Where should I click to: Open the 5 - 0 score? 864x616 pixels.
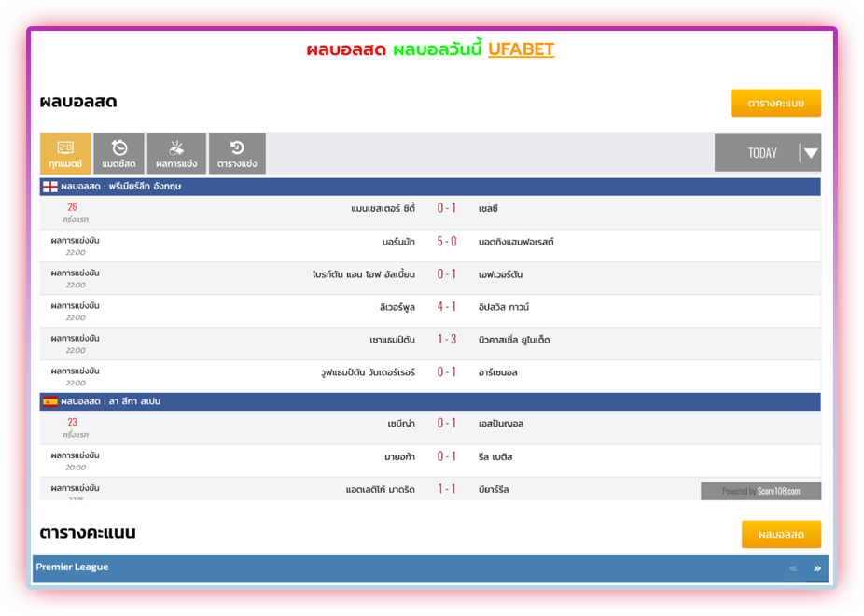tap(447, 242)
